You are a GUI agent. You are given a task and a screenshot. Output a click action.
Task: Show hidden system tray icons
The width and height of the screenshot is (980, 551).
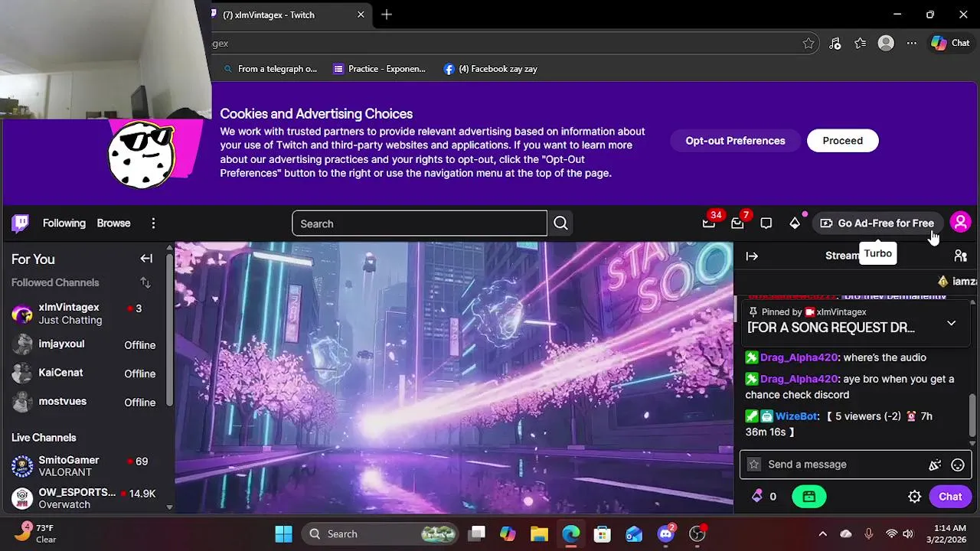(822, 534)
